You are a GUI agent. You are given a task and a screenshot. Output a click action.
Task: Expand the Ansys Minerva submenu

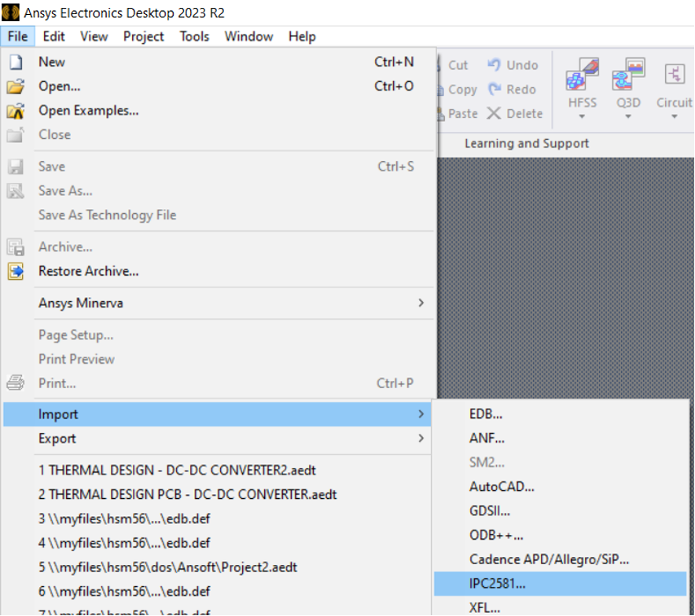421,302
